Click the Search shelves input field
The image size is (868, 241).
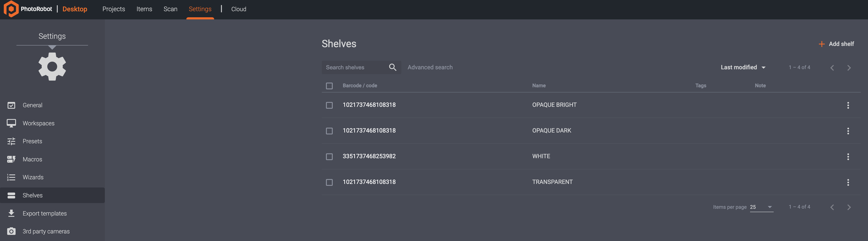[x=354, y=67]
